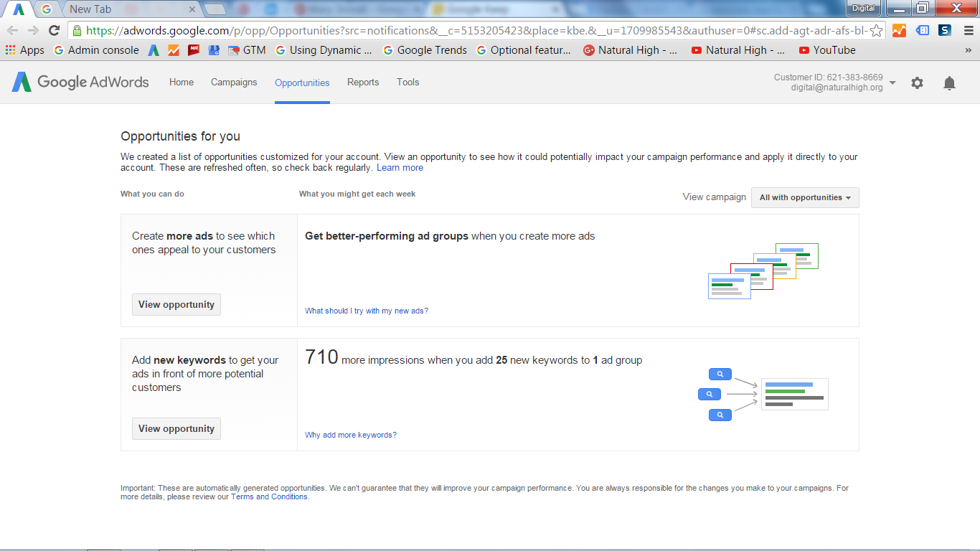Open the YouTube Natural High bookmark
Image resolution: width=980 pixels, height=551 pixels.
738,50
